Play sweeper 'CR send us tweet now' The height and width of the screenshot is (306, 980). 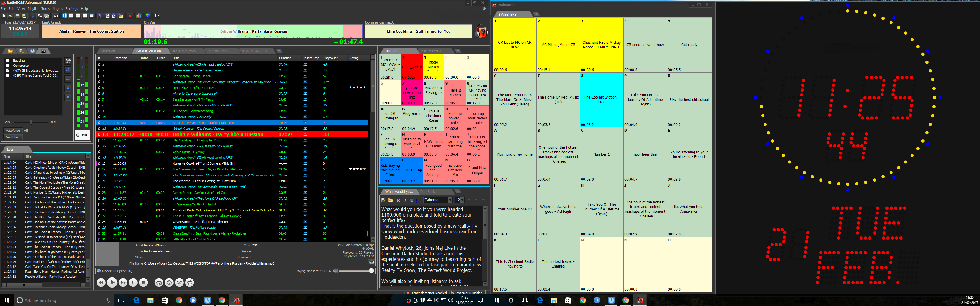(x=645, y=45)
